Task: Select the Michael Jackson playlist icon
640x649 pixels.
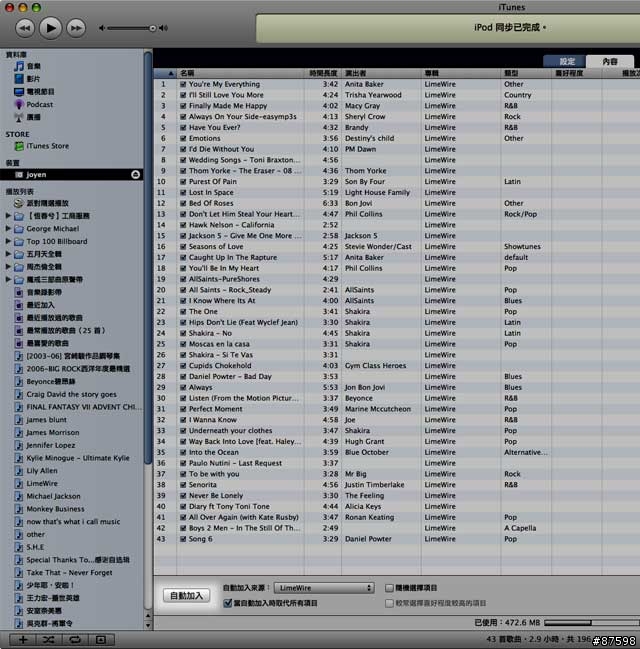Action: [19, 496]
